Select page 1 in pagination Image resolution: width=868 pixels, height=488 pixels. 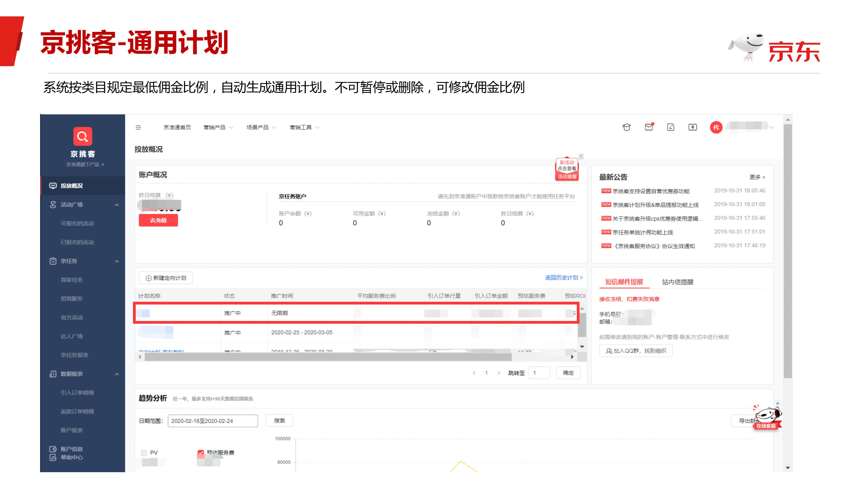click(x=486, y=373)
